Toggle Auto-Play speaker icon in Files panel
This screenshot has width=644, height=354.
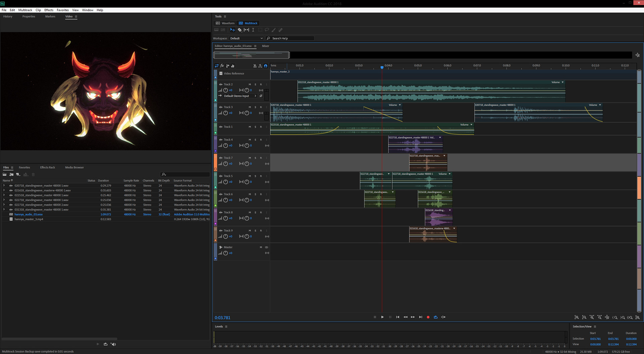pos(113,344)
